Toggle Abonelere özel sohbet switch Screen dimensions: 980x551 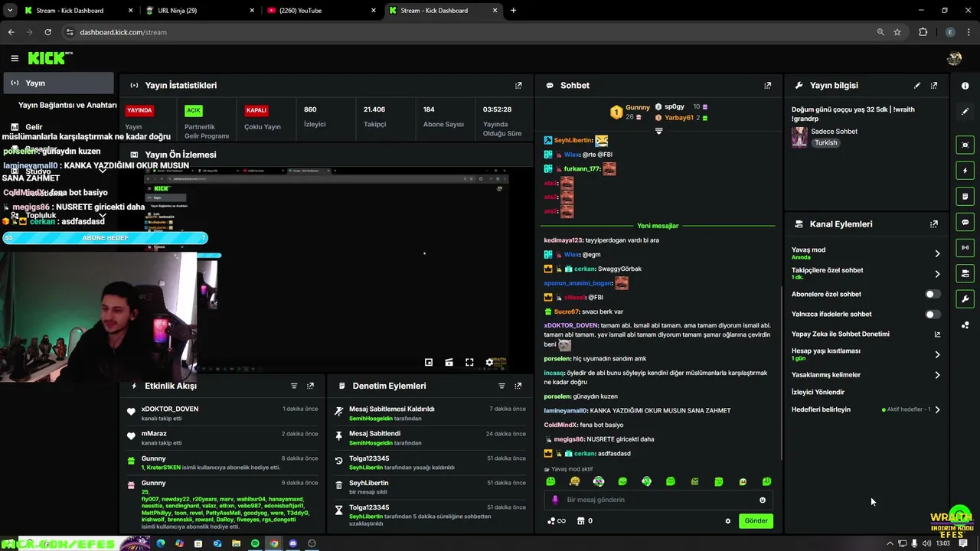pyautogui.click(x=932, y=294)
